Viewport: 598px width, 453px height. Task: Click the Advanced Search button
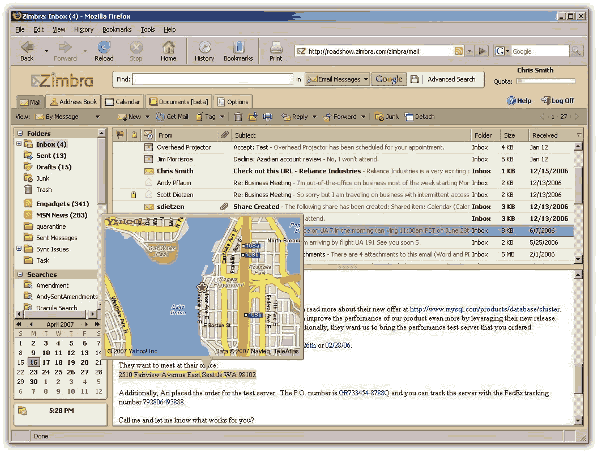pyautogui.click(x=451, y=79)
